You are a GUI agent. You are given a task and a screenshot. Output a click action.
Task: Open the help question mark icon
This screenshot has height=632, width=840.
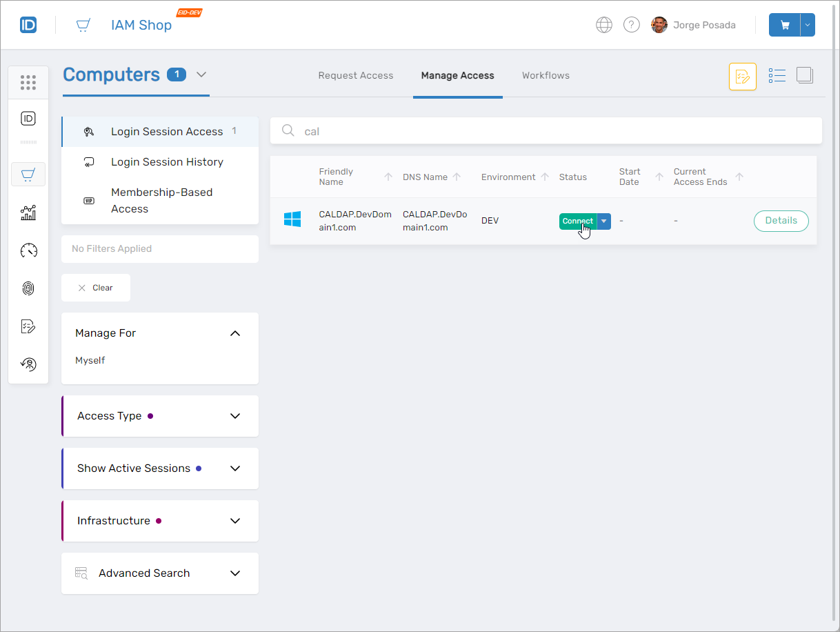(x=631, y=25)
